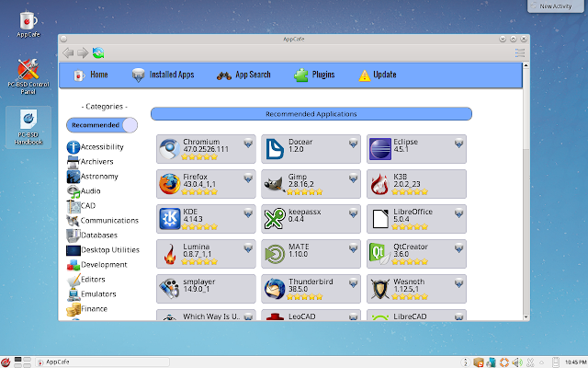Select the CAD category
The height and width of the screenshot is (368, 588).
click(x=82, y=205)
